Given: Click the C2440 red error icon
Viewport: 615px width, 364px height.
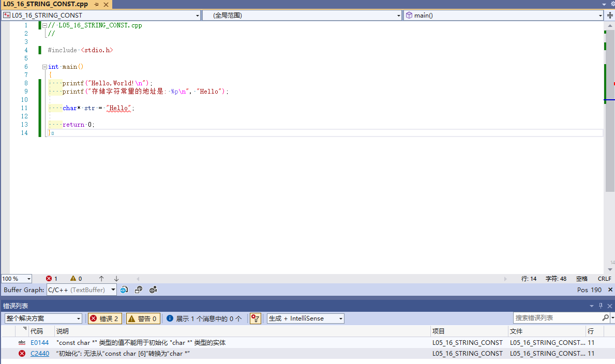Looking at the screenshot, I should (22, 354).
